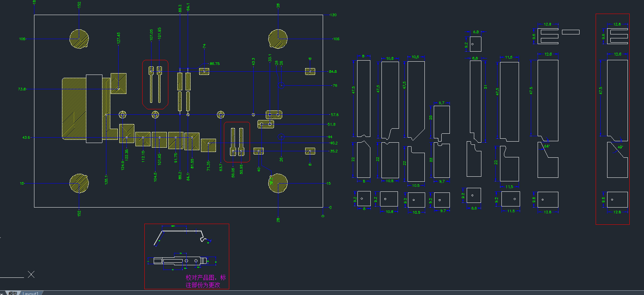Select the 127.45 dimension label
644x295 pixels.
[x=119, y=38]
